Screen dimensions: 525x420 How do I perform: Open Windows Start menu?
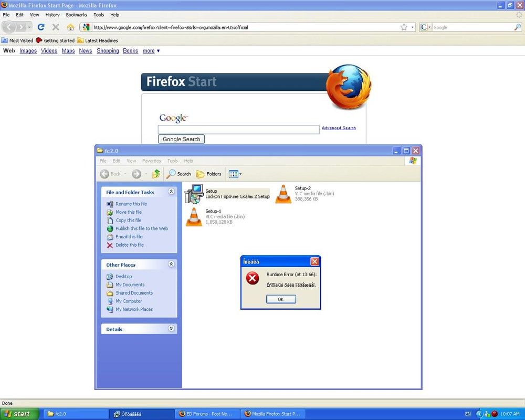[19, 414]
